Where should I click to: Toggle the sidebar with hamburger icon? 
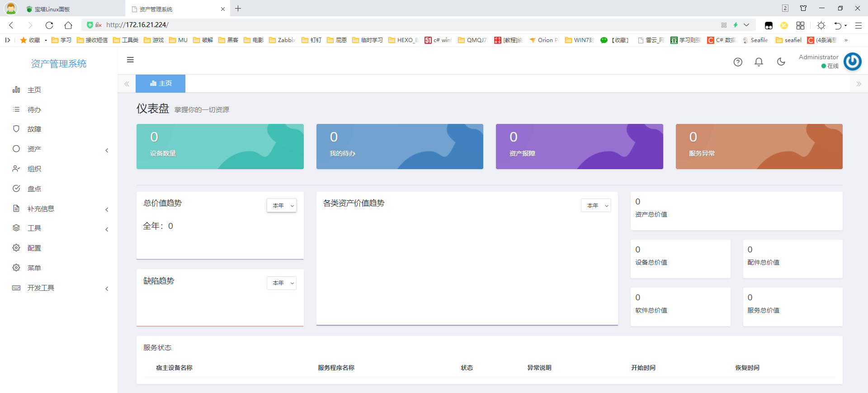(130, 60)
